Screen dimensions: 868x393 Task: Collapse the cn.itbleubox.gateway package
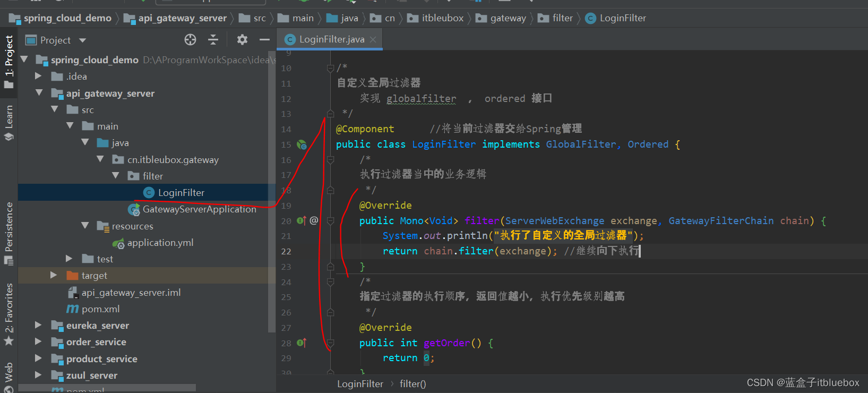[100, 159]
